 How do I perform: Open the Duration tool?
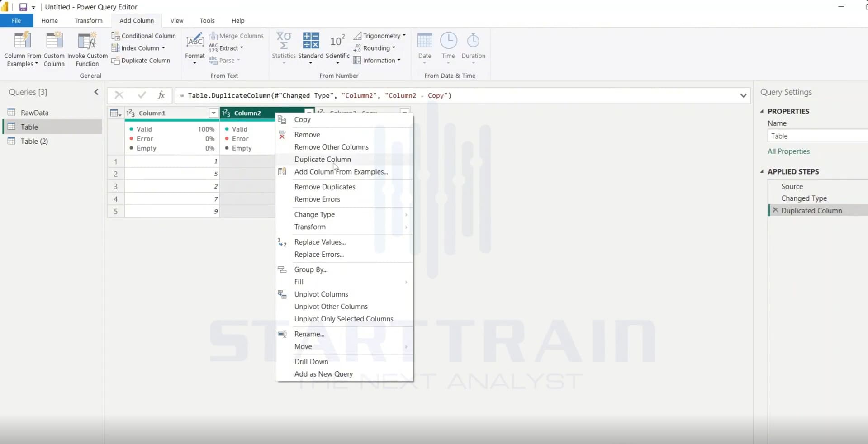[x=473, y=48]
